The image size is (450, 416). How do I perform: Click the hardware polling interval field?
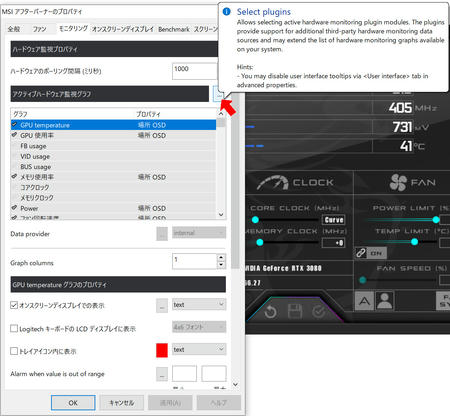tap(195, 71)
